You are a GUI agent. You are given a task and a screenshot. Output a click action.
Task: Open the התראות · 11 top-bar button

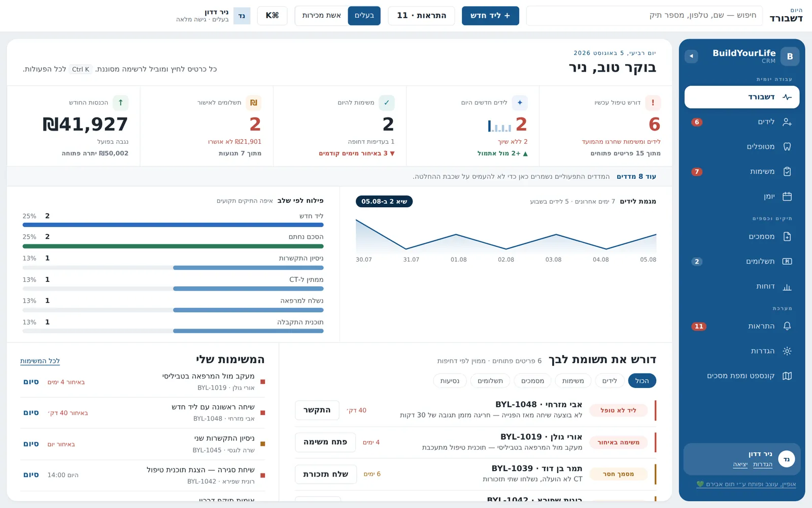coord(421,16)
